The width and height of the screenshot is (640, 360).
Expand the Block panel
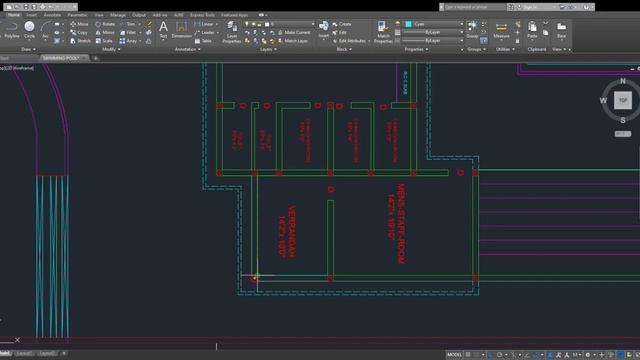pos(344,49)
